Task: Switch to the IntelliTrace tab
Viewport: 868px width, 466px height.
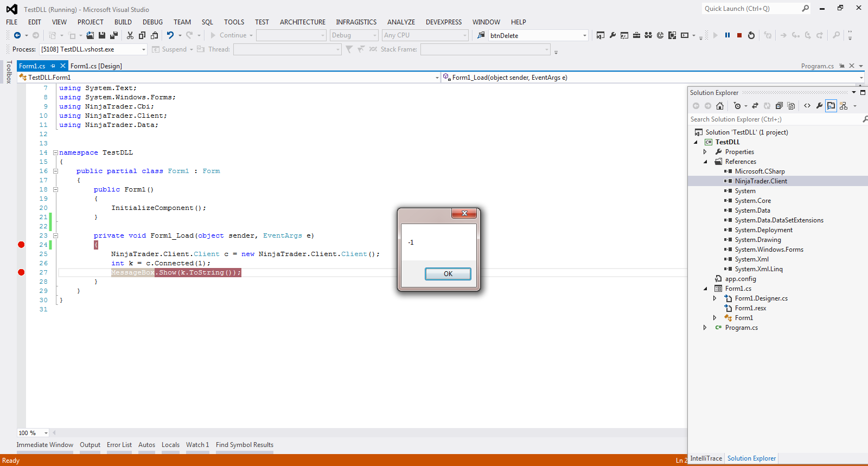Action: (706, 458)
